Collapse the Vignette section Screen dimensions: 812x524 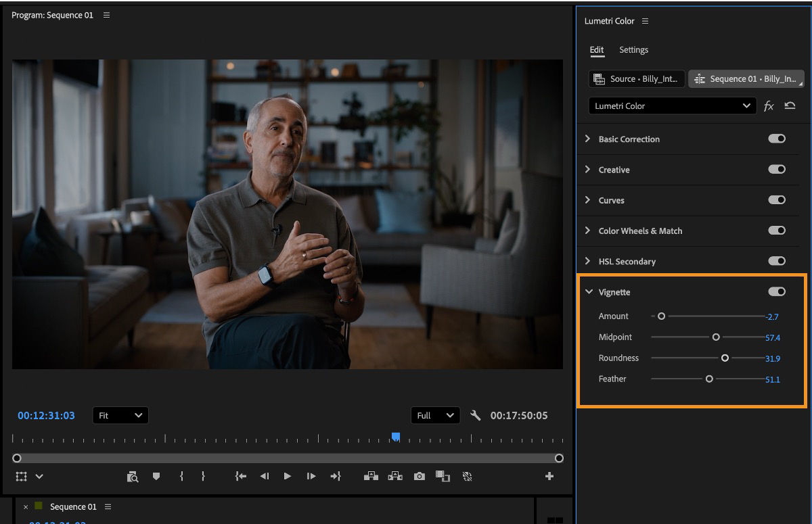(588, 291)
